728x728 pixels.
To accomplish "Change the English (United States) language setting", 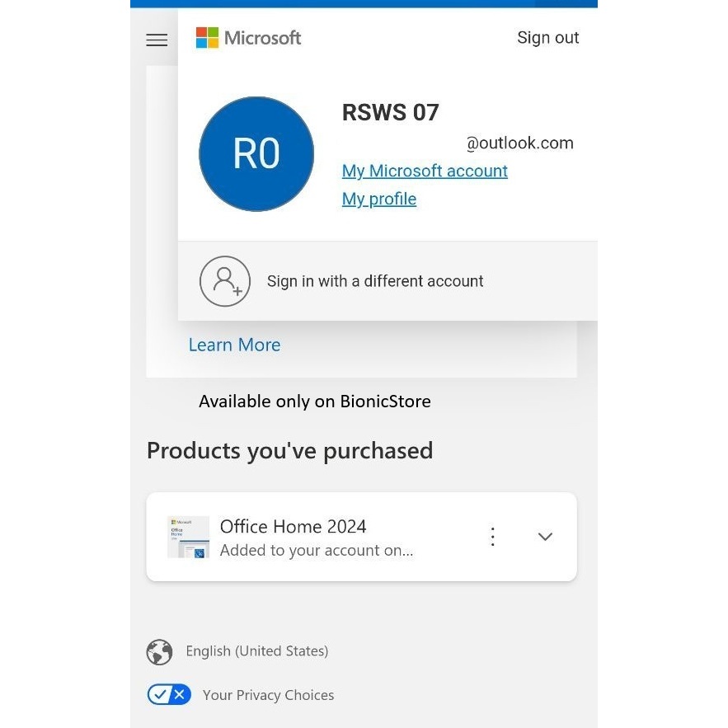I will (x=256, y=651).
